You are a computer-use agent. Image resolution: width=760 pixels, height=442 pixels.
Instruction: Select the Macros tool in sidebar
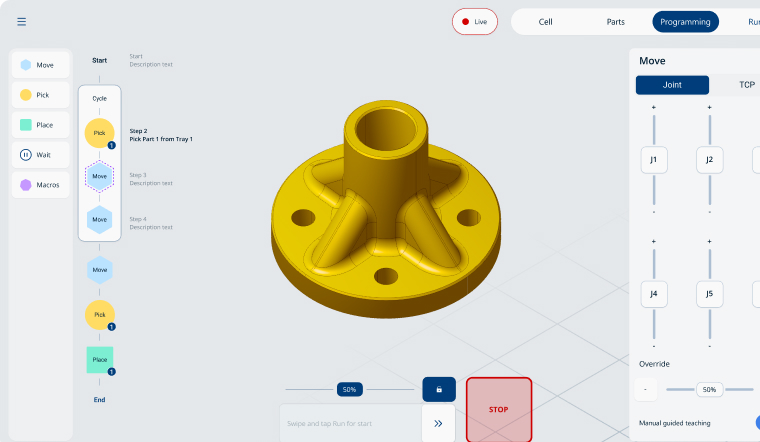(x=42, y=185)
